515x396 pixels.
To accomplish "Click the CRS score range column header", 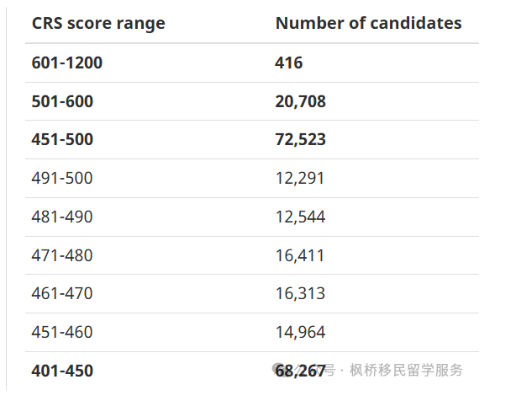I will coord(98,23).
